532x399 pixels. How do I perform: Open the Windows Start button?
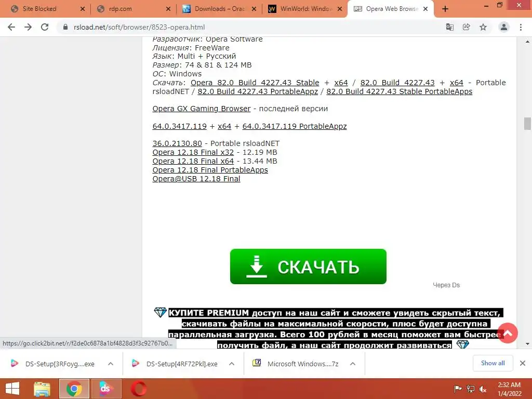point(12,389)
